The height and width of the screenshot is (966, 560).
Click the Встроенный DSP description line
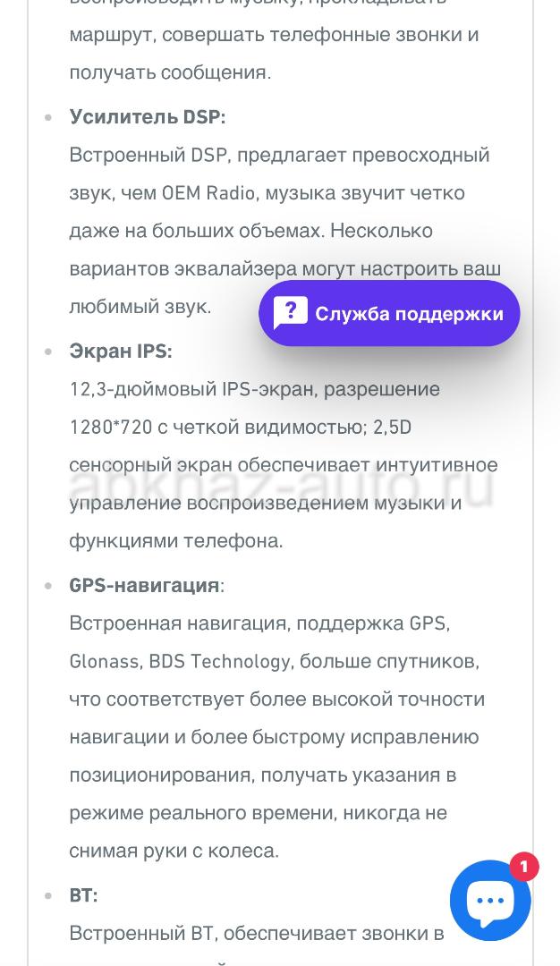click(x=279, y=155)
